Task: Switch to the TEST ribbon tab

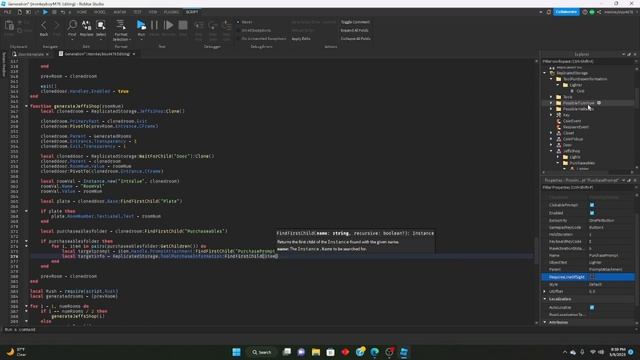Action: click(138, 12)
